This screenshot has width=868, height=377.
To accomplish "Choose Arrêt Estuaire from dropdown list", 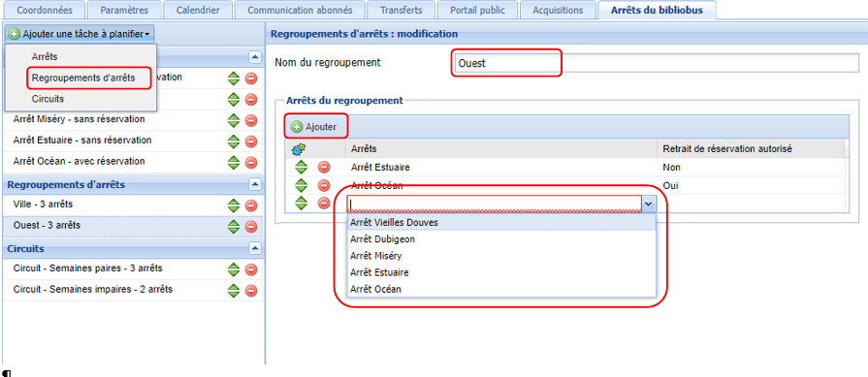I will [x=501, y=272].
